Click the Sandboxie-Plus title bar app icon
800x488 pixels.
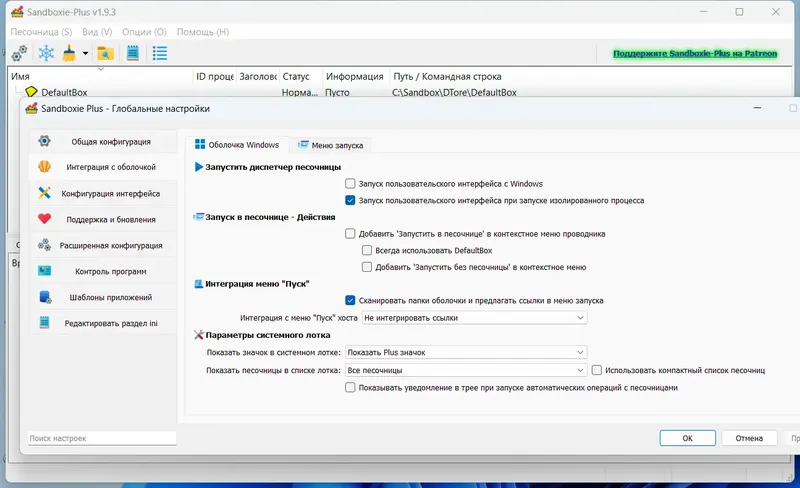tap(17, 12)
